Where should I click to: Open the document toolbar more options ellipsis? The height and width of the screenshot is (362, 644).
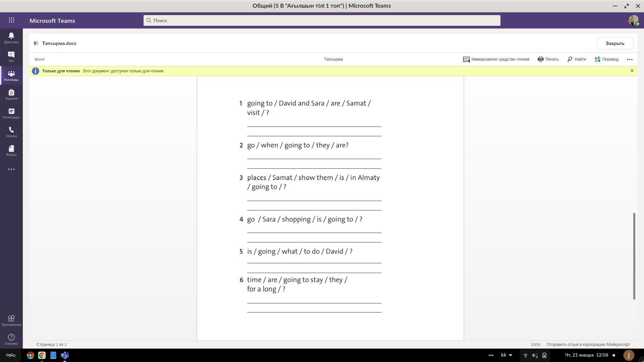(x=630, y=59)
